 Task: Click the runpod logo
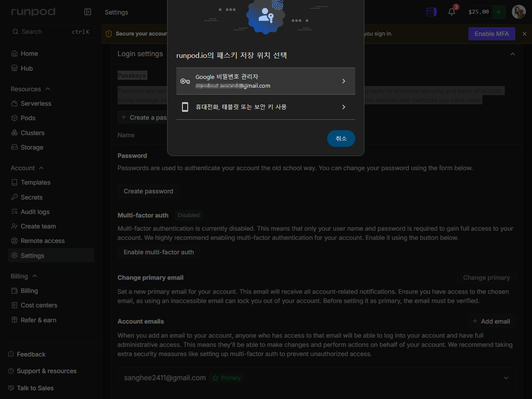point(33,12)
